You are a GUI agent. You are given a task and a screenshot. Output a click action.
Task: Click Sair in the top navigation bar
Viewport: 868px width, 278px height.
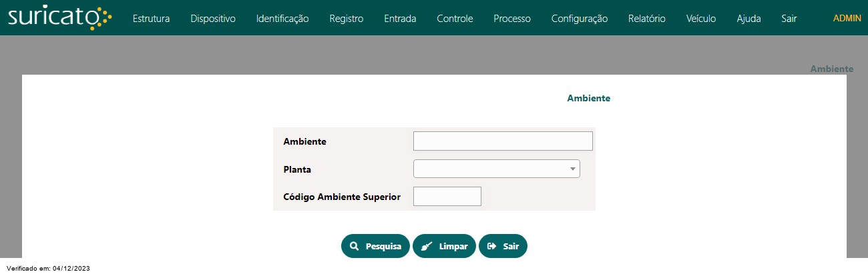[789, 19]
